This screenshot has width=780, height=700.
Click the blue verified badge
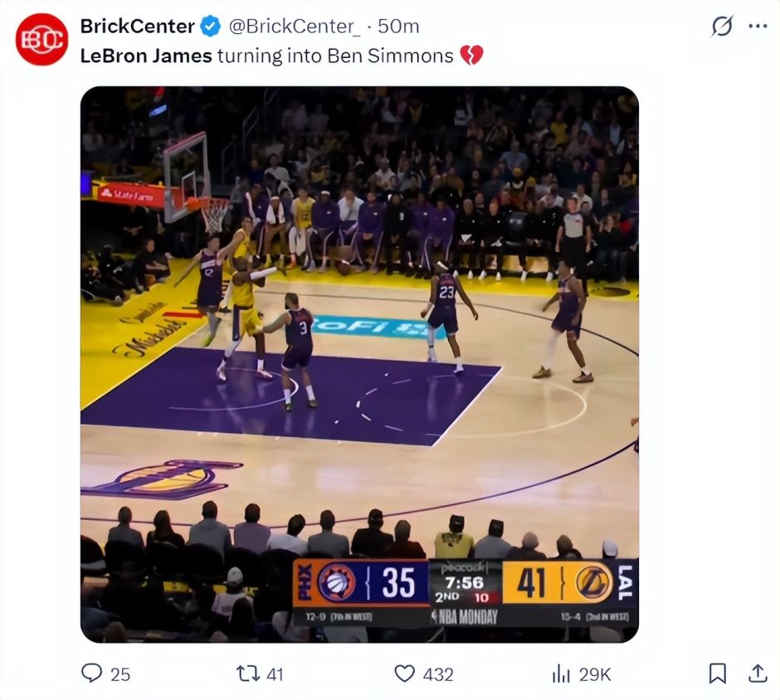coord(211,27)
